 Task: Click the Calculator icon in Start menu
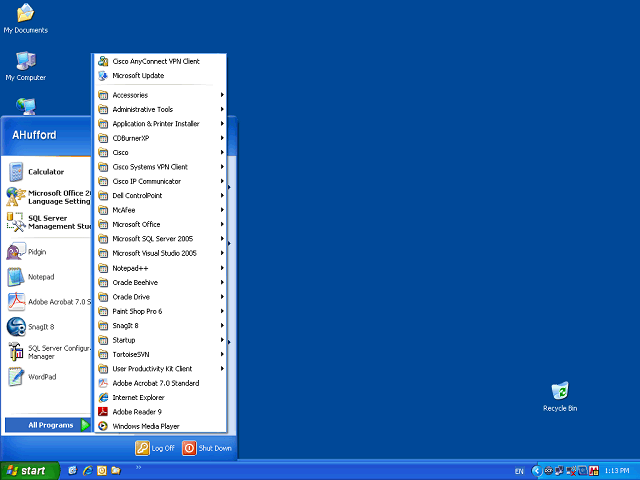(x=16, y=172)
